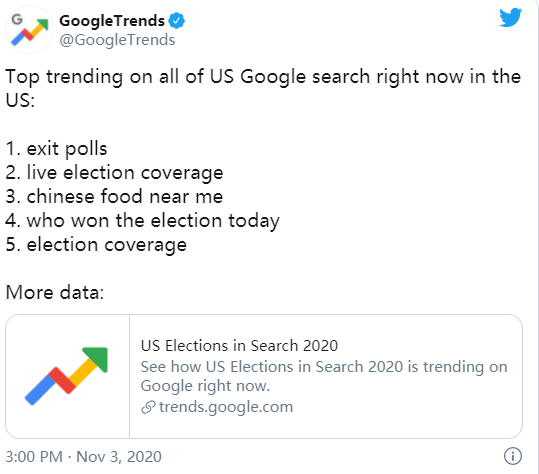
Task: Open the tweet info circle icon
Action: [x=513, y=456]
